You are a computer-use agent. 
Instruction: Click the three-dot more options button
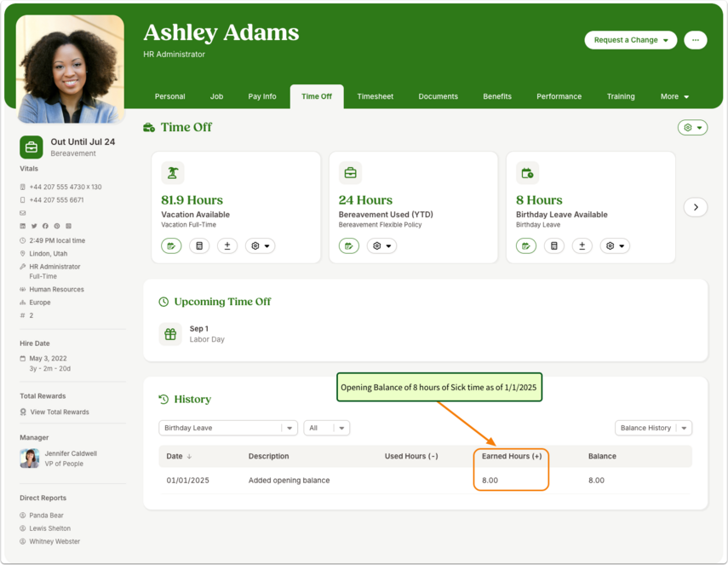pos(696,40)
